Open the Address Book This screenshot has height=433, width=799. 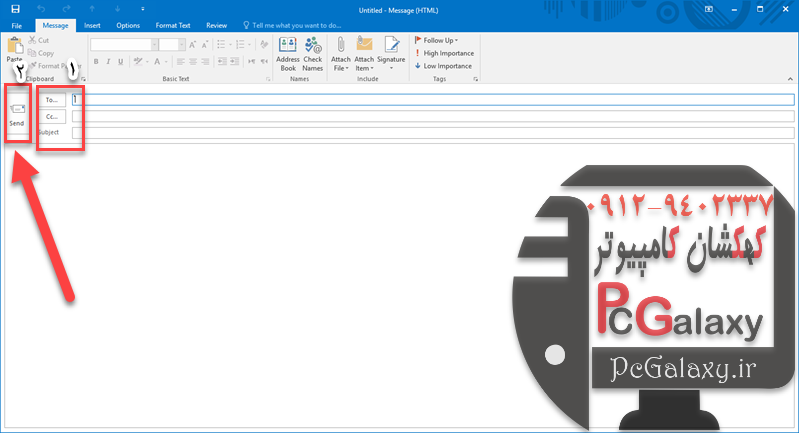pyautogui.click(x=288, y=46)
